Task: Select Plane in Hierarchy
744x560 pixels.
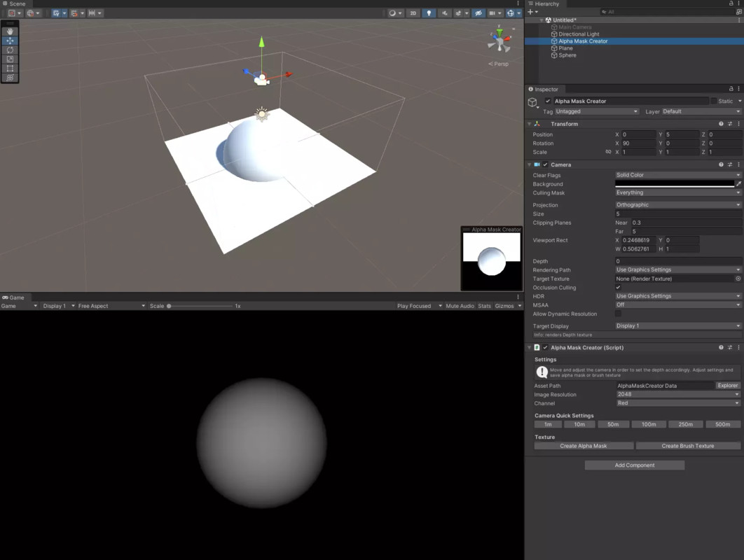Action: 565,48
